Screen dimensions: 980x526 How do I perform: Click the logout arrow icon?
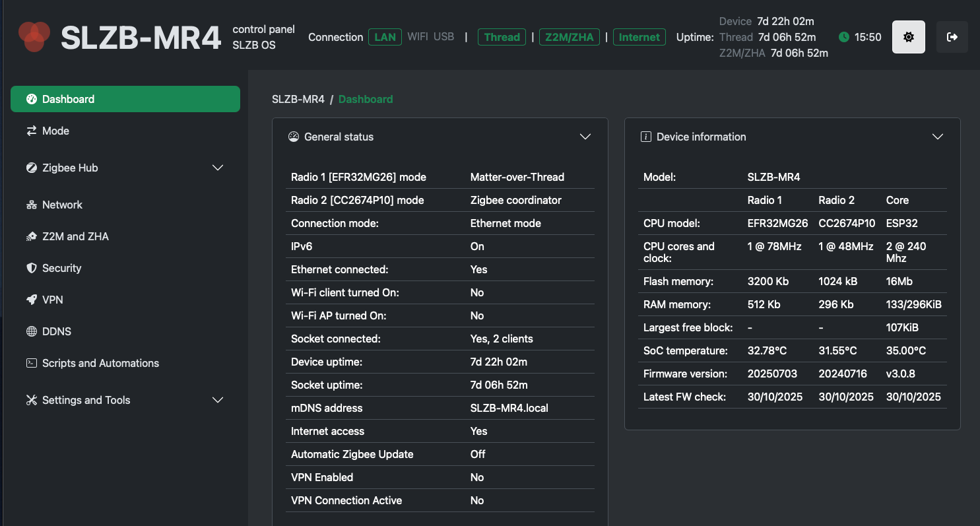click(x=952, y=37)
